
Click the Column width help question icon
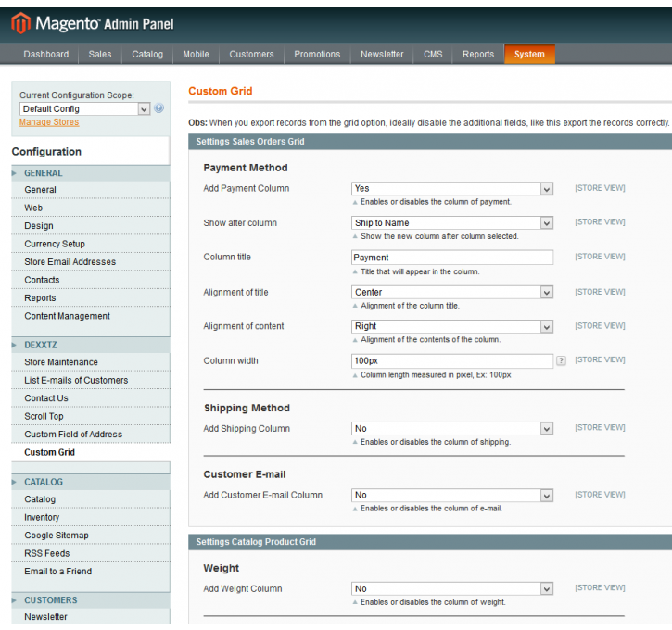point(561,360)
